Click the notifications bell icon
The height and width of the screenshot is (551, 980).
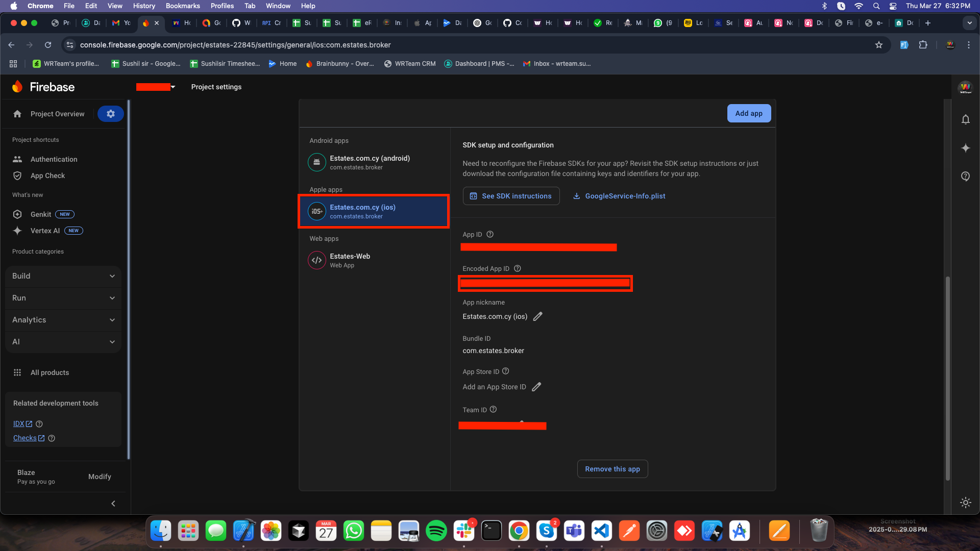[x=965, y=119]
